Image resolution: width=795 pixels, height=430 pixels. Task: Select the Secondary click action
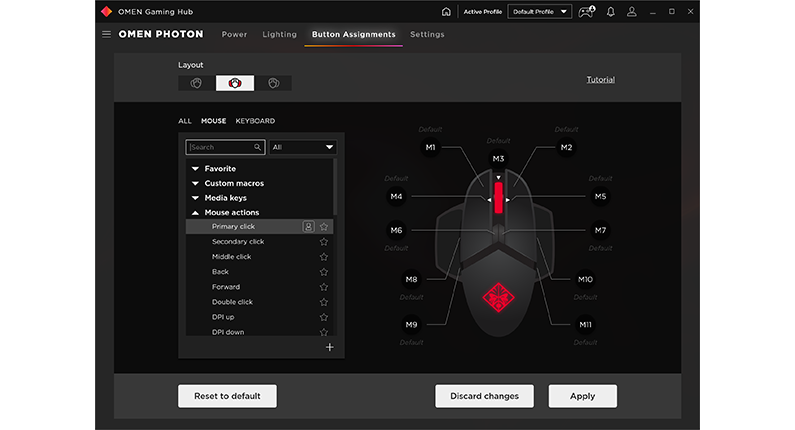260,242
